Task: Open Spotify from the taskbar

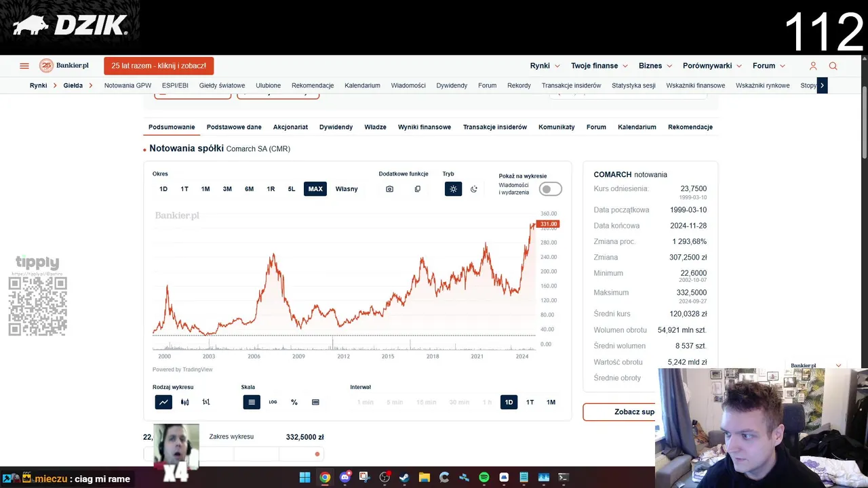Action: tap(484, 477)
